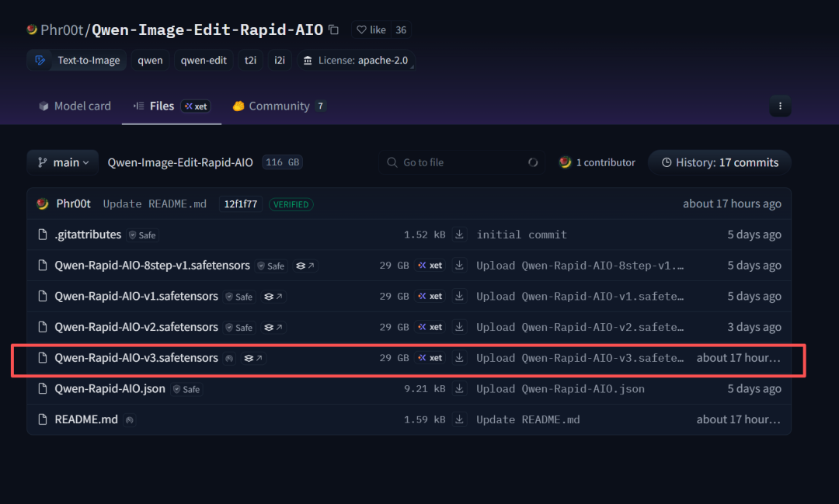This screenshot has width=839, height=504.
Task: Click the Safe scan badge beside Qwen-Rapid-AIO.json
Action: coord(186,389)
